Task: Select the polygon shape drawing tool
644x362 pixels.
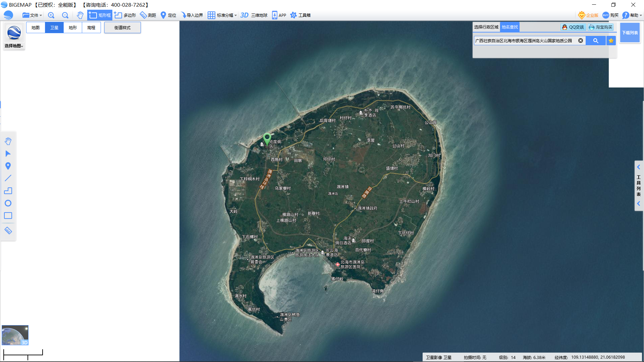Action: 8,191
